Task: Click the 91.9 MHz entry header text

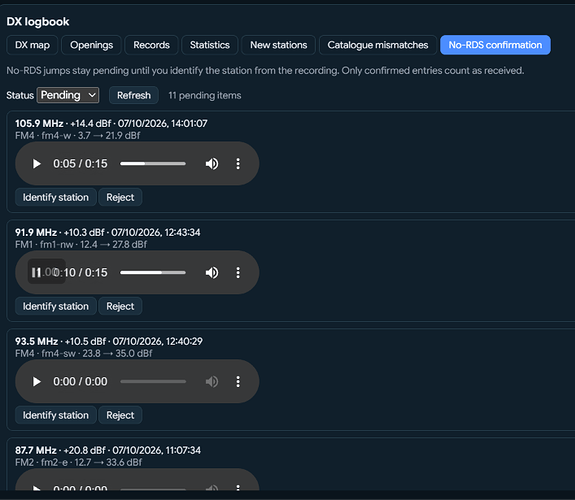Action: 108,233
